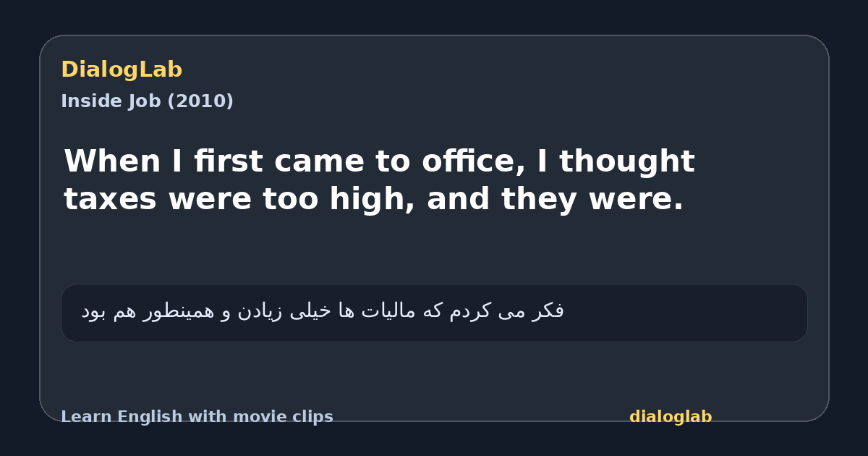Viewport: 868px width, 456px height.
Task: Click the word "taxes" in the quote
Action: point(110,200)
